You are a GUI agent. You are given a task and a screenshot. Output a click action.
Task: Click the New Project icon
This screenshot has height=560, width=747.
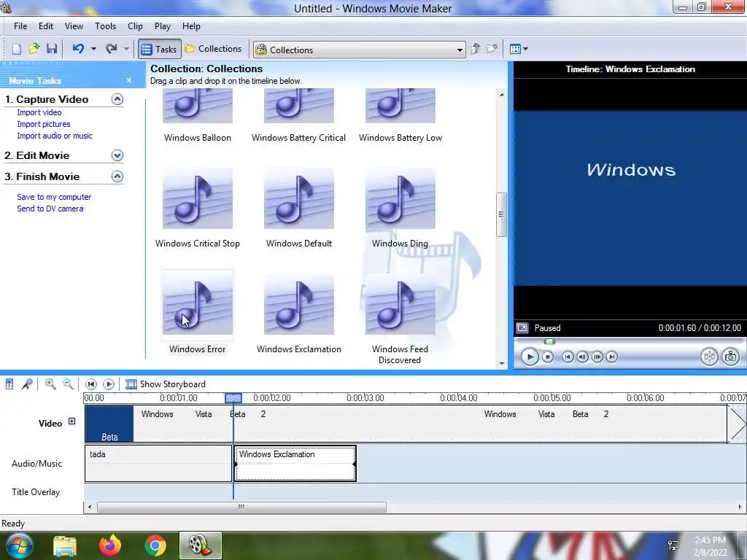[17, 49]
